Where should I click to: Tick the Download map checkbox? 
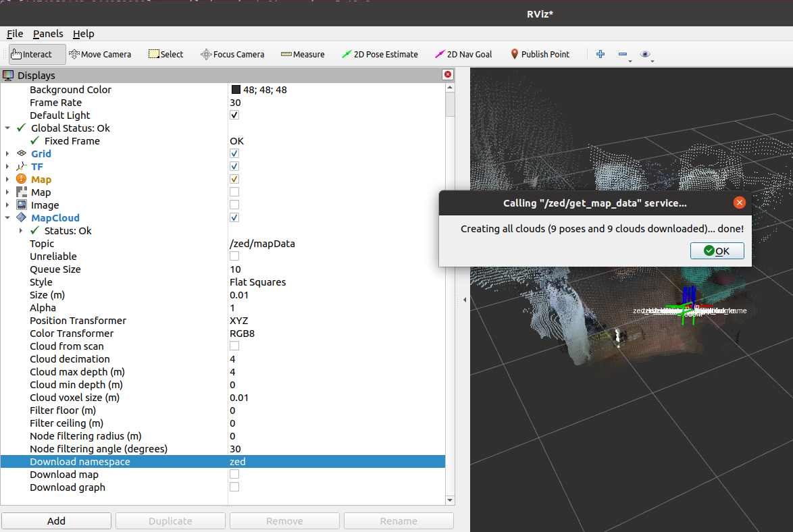(x=234, y=475)
